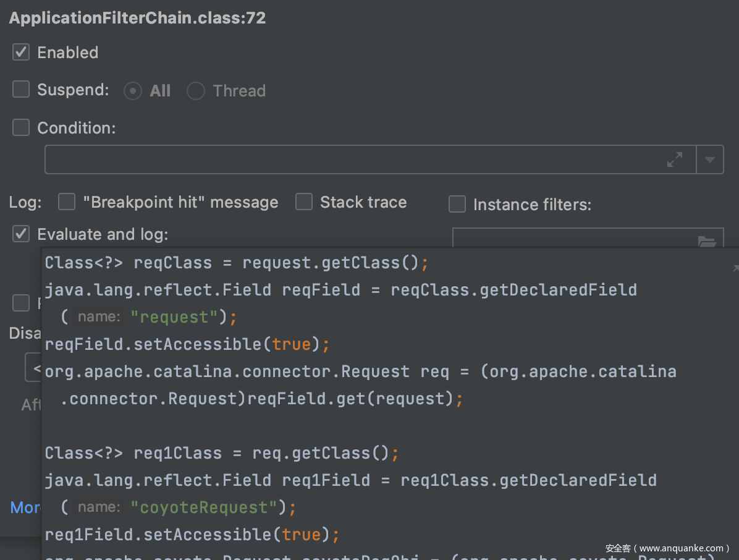Open the More link at bottom left
739x560 pixels.
[x=25, y=507]
